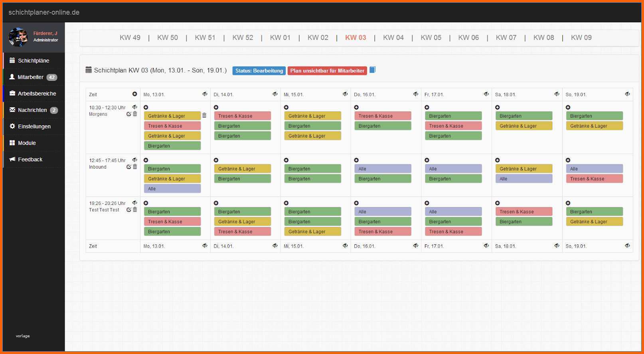Open Sunday Inbound Tresen & Kasse shift
The image size is (644, 354).
pos(595,179)
